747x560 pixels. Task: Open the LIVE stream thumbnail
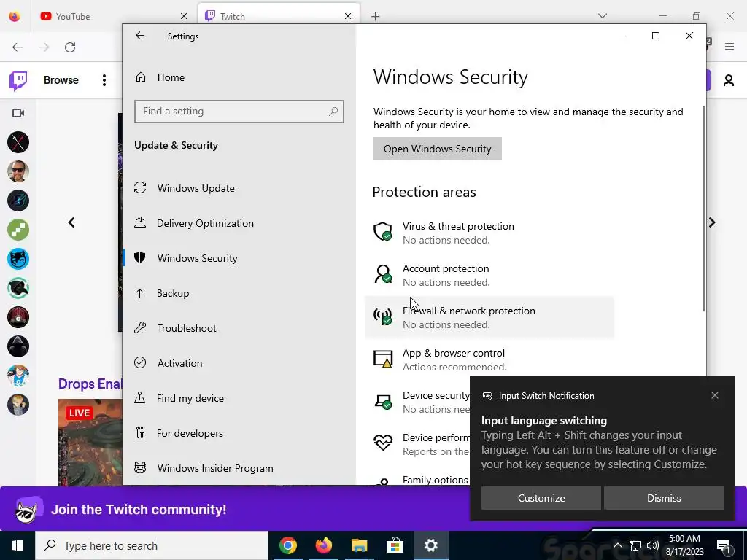pyautogui.click(x=90, y=443)
